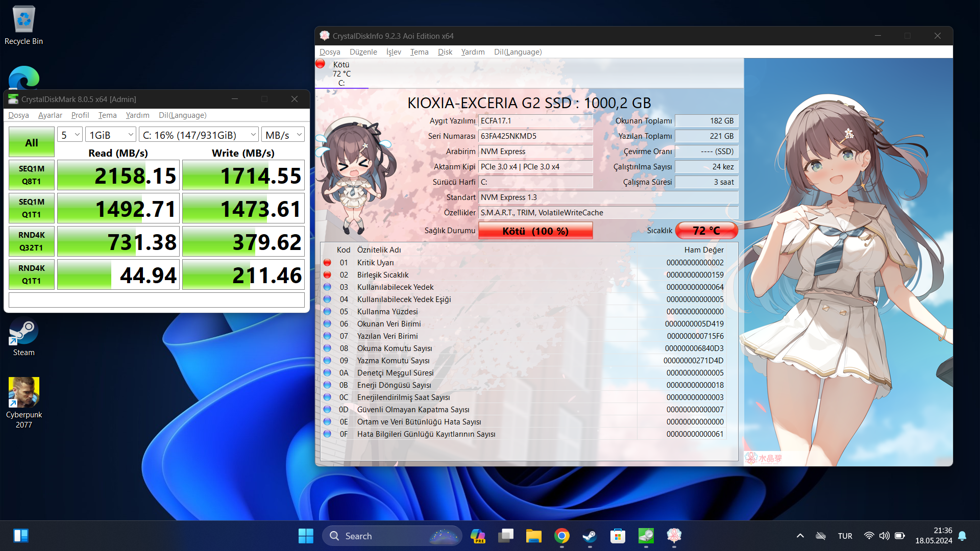Open Yardım menu in CrystalDiskInfo

point(473,52)
